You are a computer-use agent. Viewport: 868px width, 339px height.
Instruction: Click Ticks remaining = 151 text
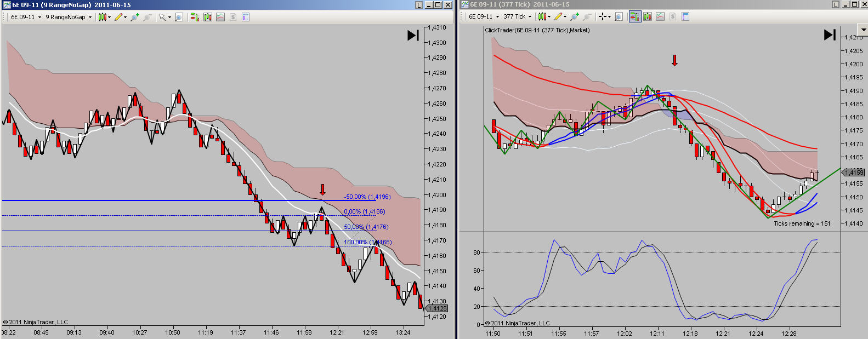pyautogui.click(x=802, y=223)
